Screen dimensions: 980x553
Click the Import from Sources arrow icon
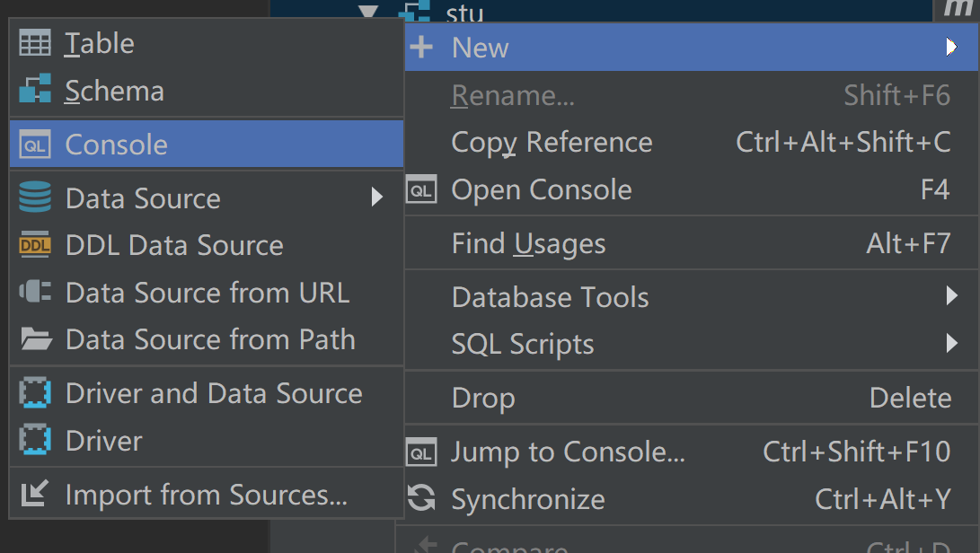[35, 495]
